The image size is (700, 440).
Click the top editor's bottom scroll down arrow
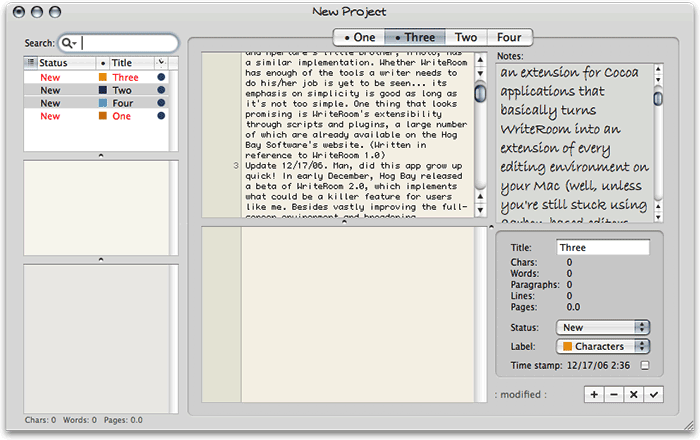pyautogui.click(x=480, y=210)
